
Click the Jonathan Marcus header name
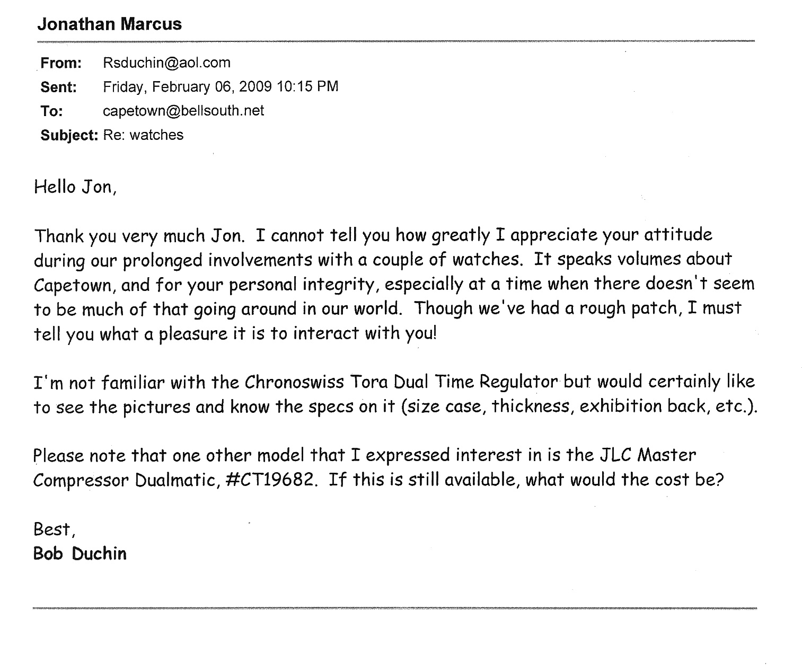click(109, 24)
